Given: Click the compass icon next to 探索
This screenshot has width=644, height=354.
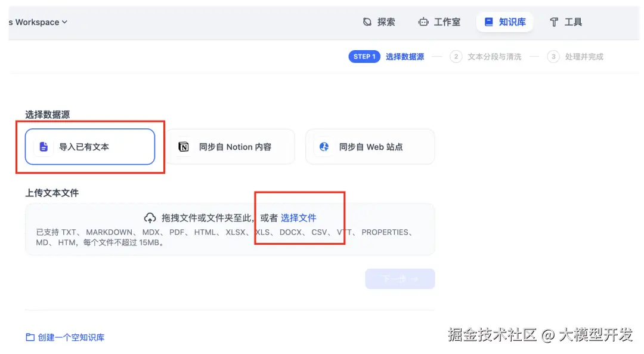Looking at the screenshot, I should pos(366,21).
